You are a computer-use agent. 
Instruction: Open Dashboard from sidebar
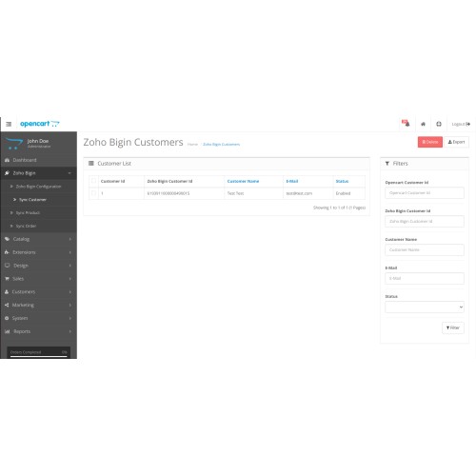tap(38, 160)
